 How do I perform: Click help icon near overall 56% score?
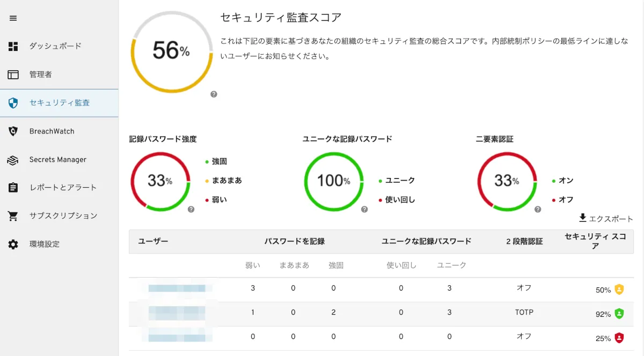pyautogui.click(x=214, y=94)
